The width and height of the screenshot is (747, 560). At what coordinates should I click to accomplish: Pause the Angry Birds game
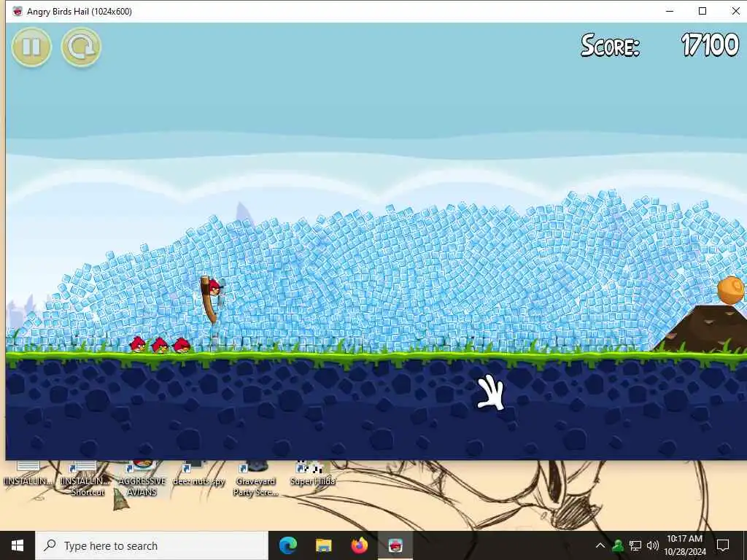pyautogui.click(x=31, y=47)
